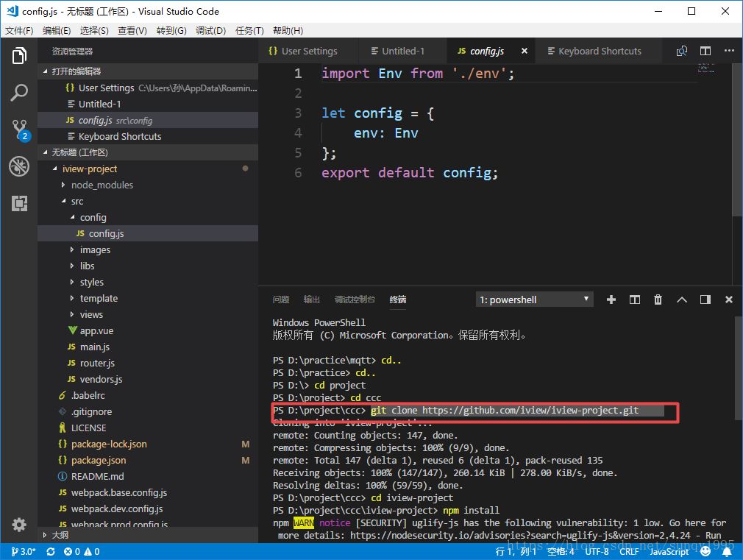Screen dimensions: 743x560
Task: Open the Extensions view in activity bar
Action: 19,203
